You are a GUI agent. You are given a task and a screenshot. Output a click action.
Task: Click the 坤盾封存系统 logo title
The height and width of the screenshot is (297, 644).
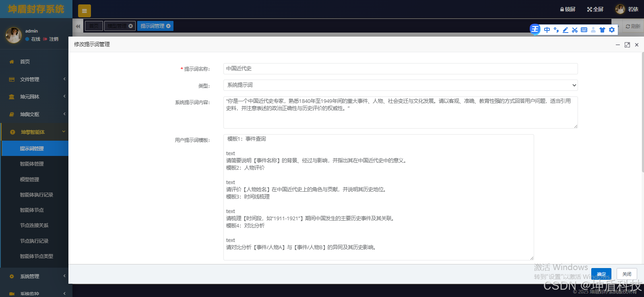pyautogui.click(x=36, y=9)
